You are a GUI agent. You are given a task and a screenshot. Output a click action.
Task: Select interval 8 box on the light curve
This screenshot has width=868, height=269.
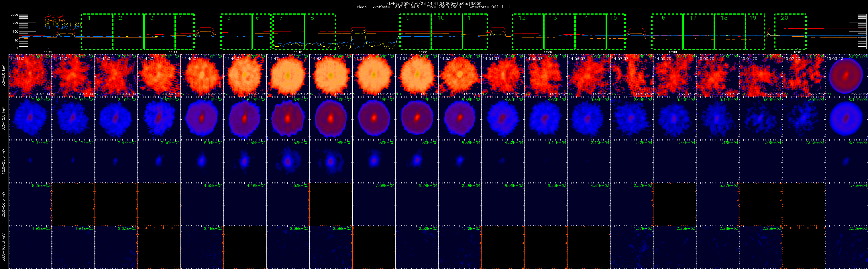click(320, 32)
